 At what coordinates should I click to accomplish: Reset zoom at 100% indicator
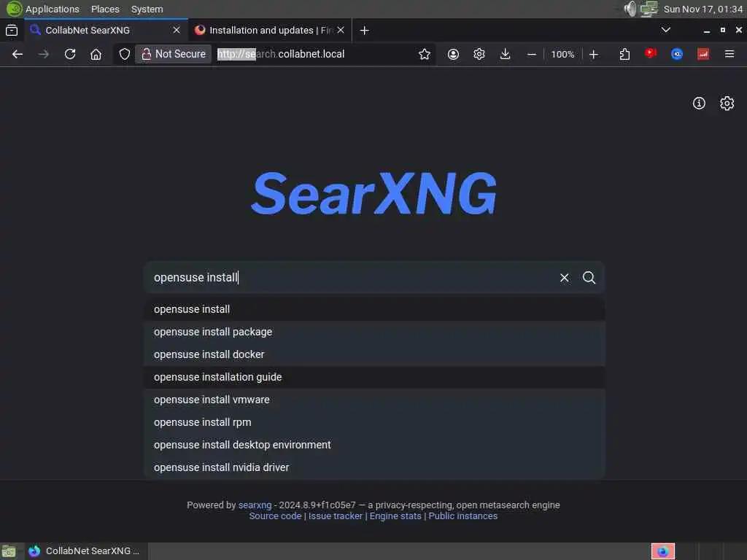coord(562,54)
